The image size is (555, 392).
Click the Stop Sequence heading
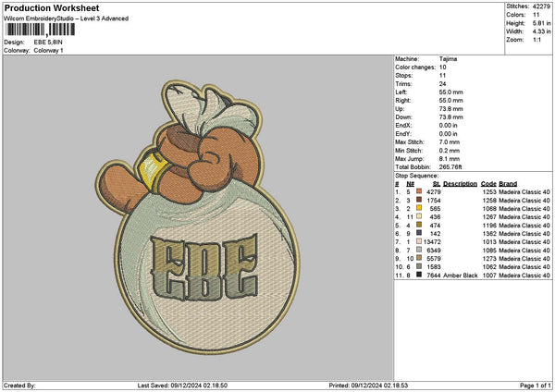click(418, 174)
